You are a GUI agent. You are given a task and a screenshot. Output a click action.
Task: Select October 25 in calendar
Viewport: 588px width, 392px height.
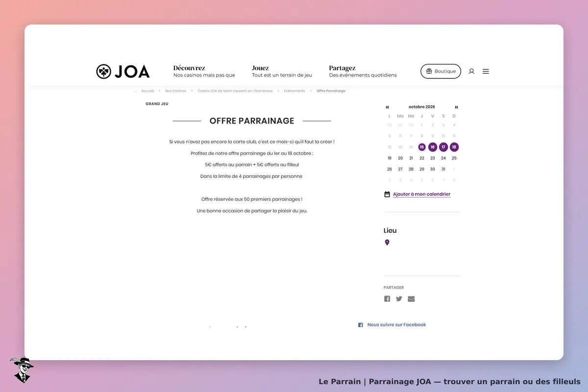click(454, 158)
